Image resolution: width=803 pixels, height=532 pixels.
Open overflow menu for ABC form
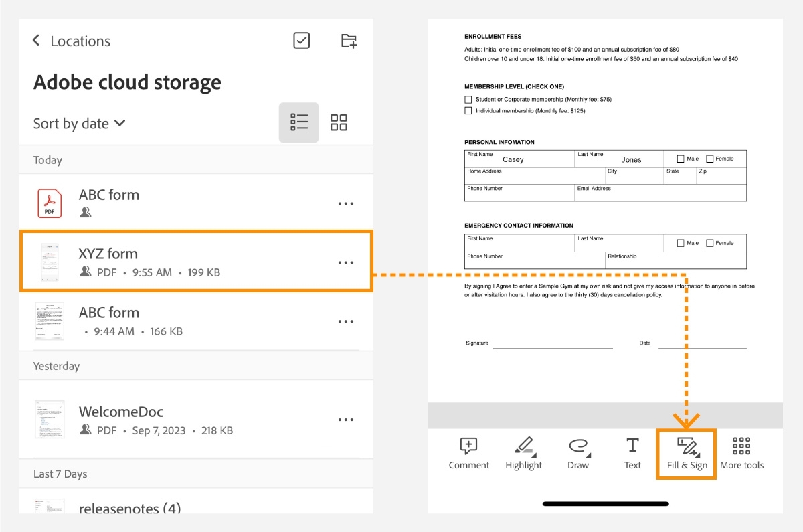346,203
